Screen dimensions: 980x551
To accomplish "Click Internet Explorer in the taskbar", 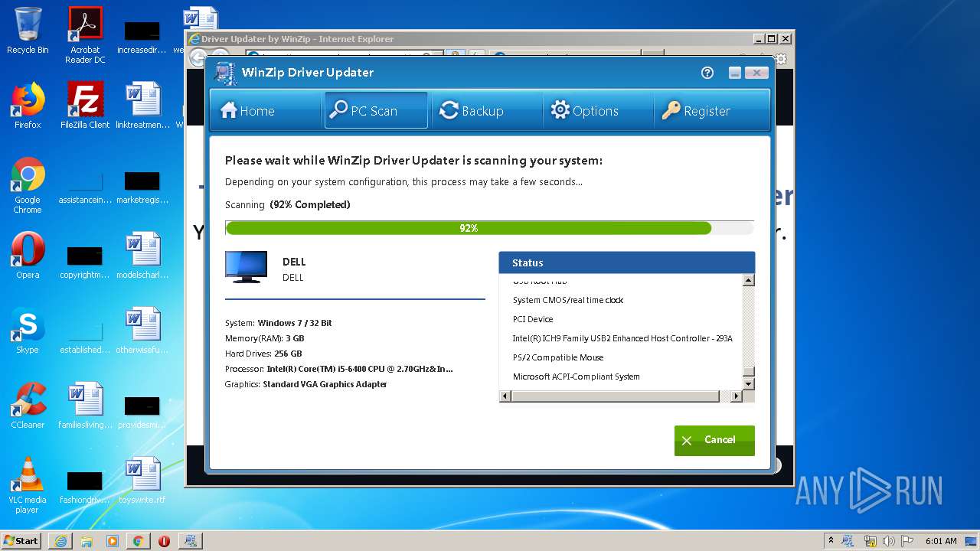I will [60, 541].
